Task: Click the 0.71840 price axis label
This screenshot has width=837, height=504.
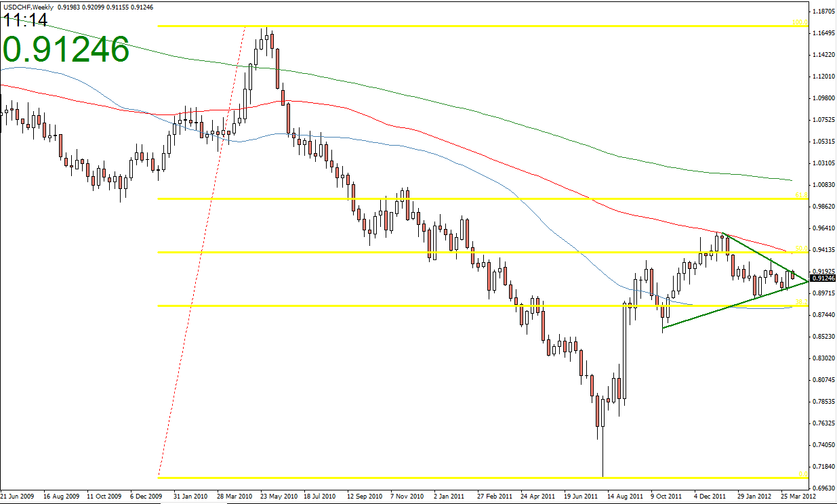Action: click(823, 467)
